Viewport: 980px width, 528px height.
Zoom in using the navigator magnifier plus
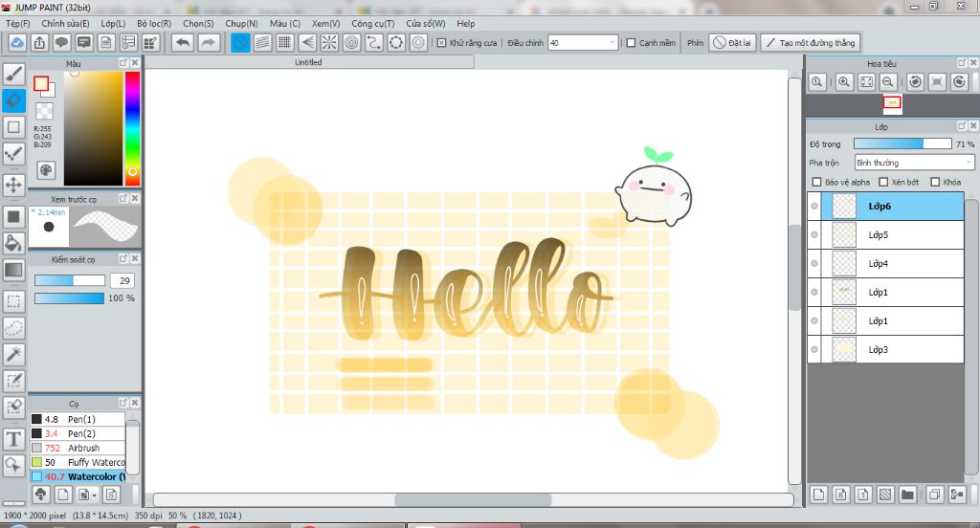pyautogui.click(x=844, y=82)
